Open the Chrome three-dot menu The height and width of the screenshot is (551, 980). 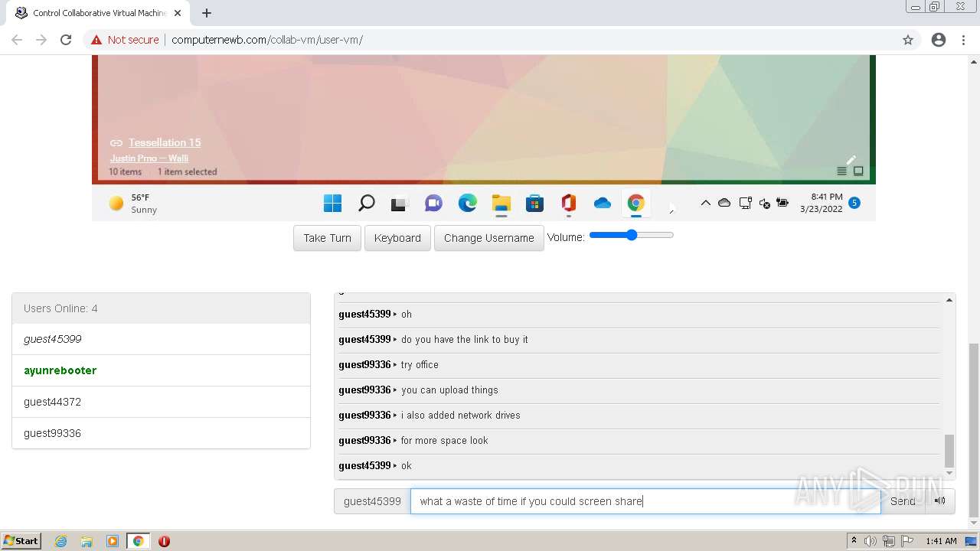click(963, 40)
